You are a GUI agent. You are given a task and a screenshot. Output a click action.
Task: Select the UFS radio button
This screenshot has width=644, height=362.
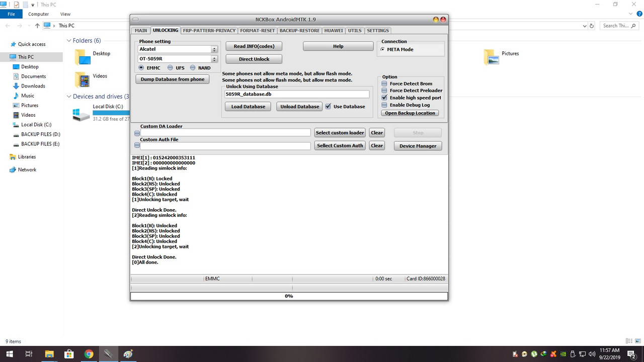tap(170, 68)
